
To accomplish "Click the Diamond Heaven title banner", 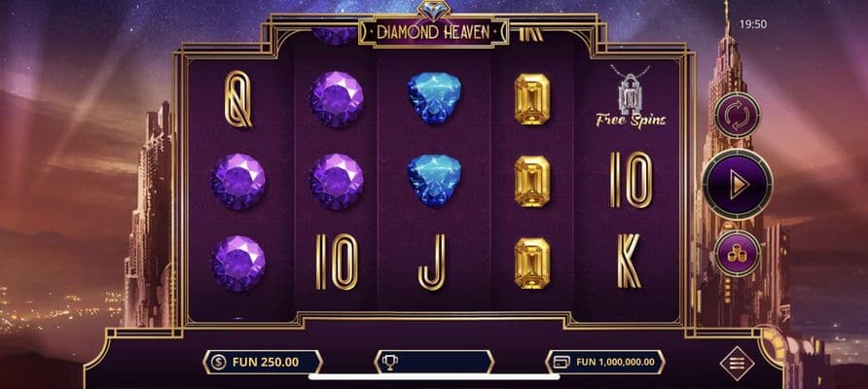I will tap(433, 31).
